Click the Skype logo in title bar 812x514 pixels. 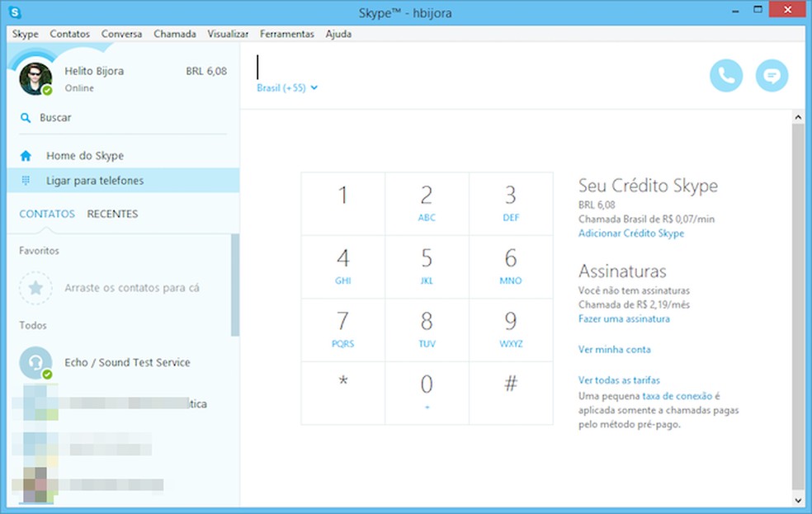(14, 13)
